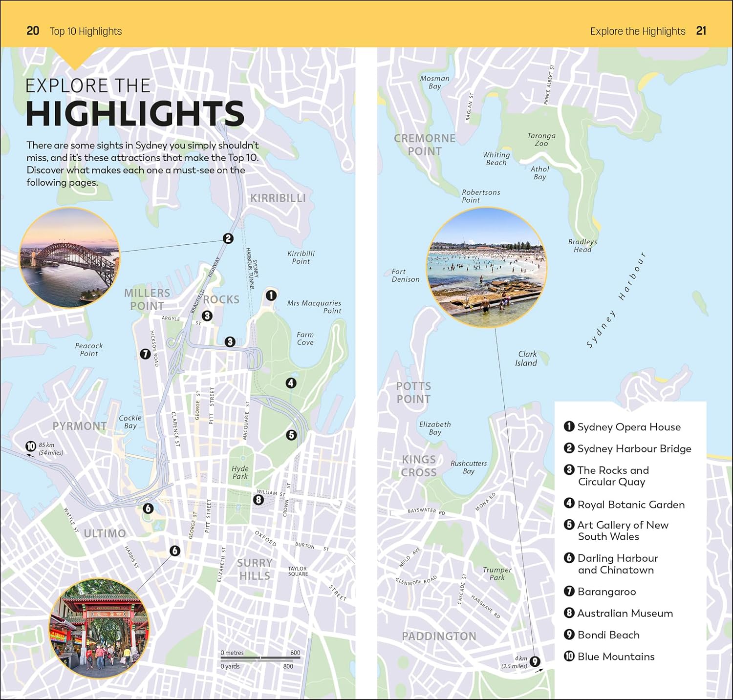Click the 'Top 10 Highlights' header text
The width and height of the screenshot is (733, 700).
pos(86,31)
